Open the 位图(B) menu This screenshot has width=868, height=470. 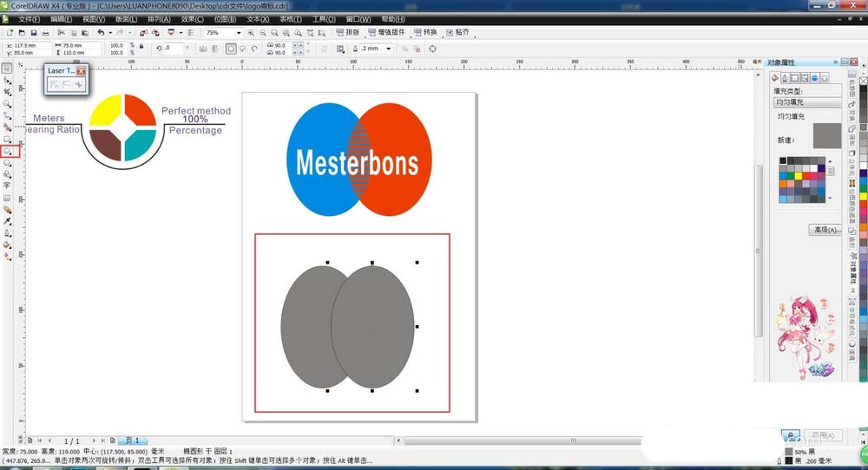click(225, 19)
